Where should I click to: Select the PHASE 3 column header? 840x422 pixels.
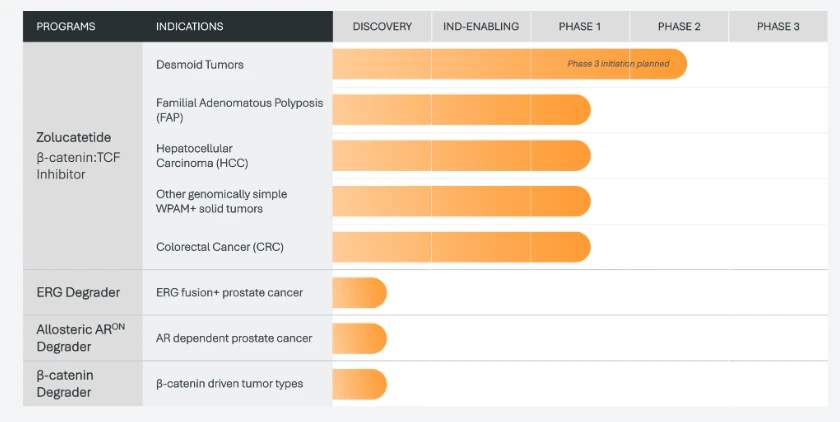778,26
